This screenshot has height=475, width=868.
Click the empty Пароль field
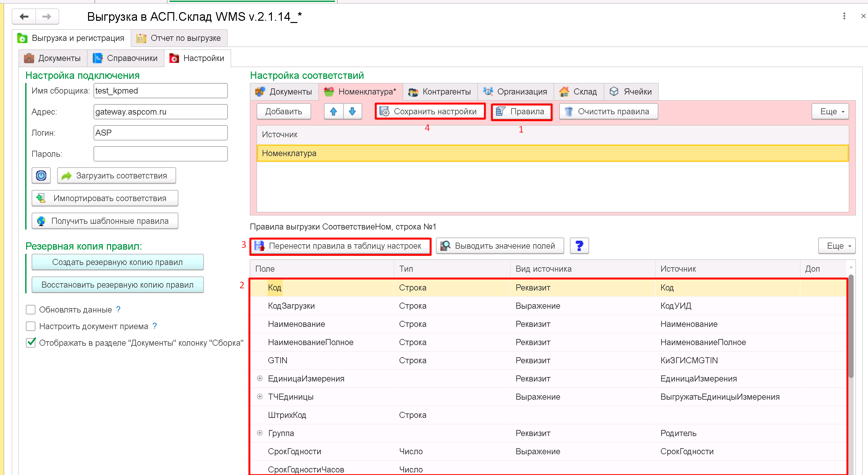pyautogui.click(x=161, y=154)
